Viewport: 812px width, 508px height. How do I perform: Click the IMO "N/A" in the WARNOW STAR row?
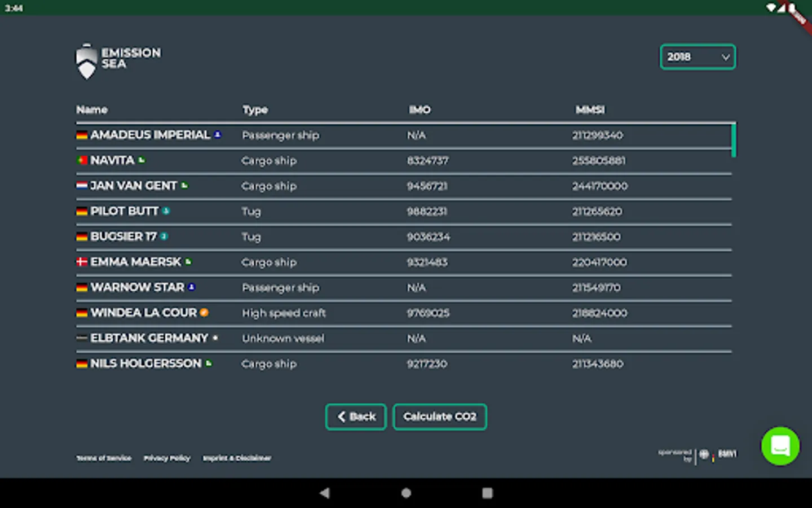[x=417, y=287]
